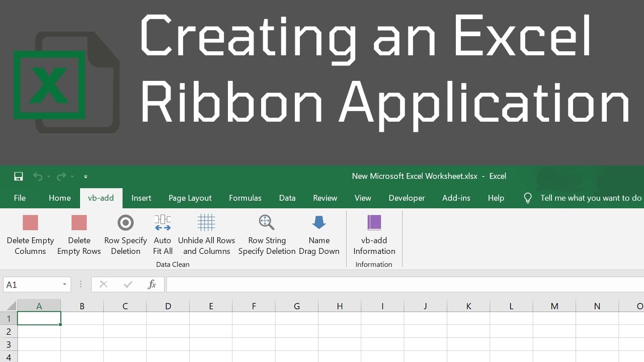
Task: Select column G header
Action: click(297, 306)
